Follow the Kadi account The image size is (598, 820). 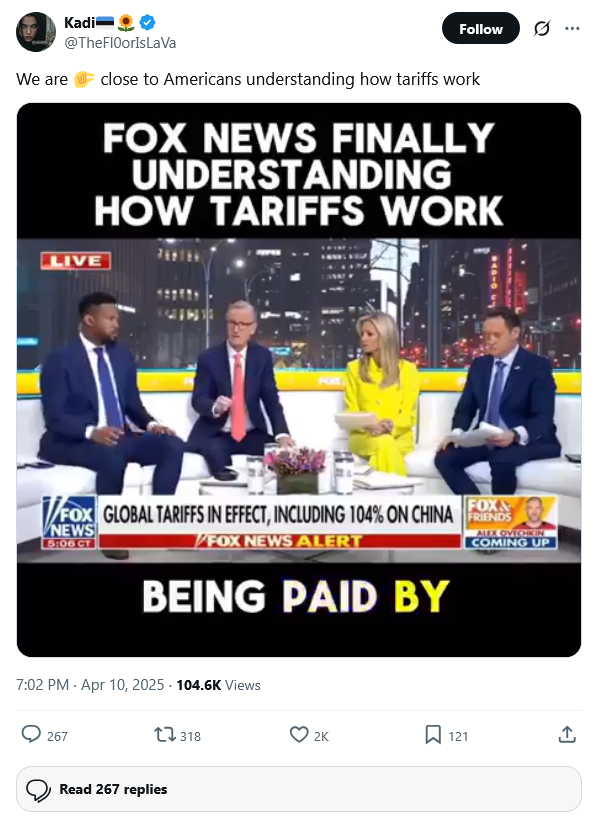click(x=480, y=28)
